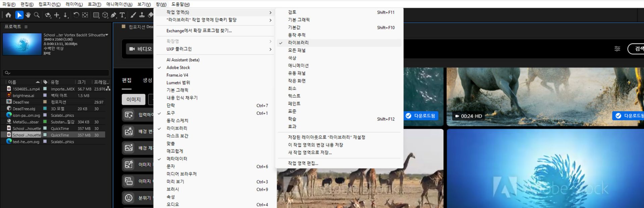
Task: Sort by 유형 column header
Action: (x=55, y=82)
